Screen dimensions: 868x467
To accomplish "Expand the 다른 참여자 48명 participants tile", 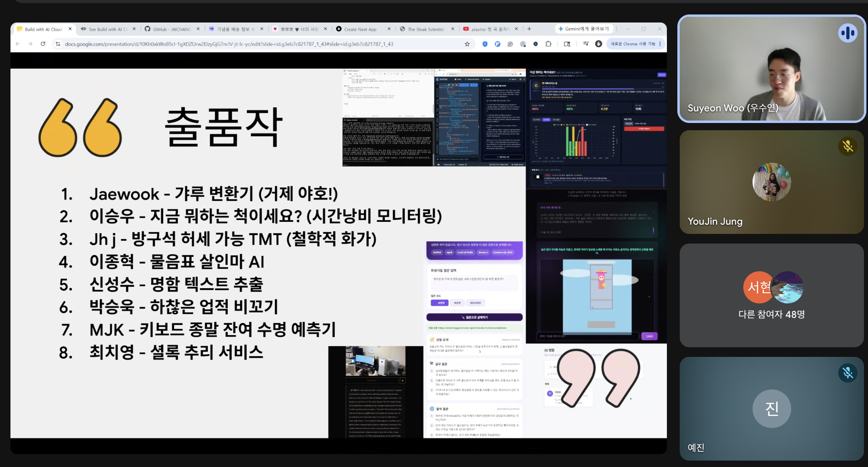I will coord(771,295).
